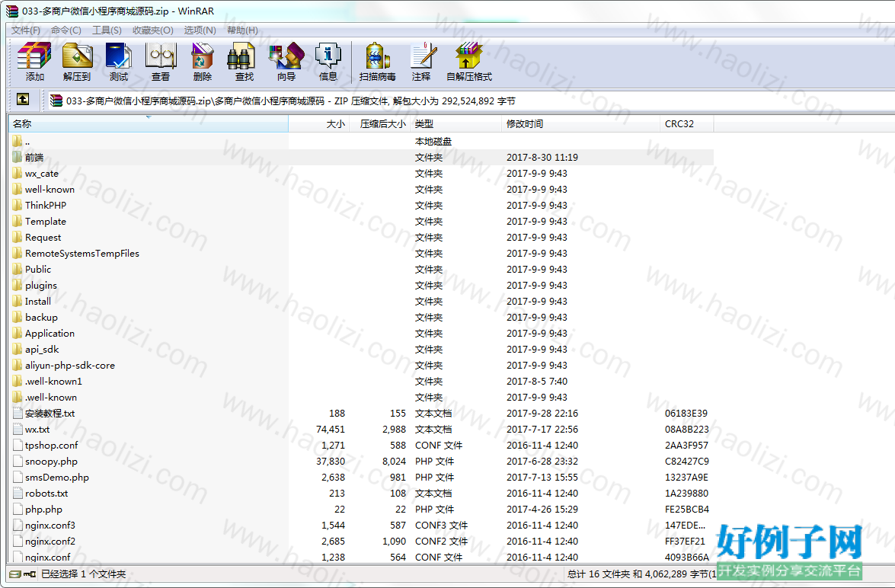895x588 pixels.
Task: Sort by Packed Size (压缩后大小) header
Action: click(x=379, y=124)
